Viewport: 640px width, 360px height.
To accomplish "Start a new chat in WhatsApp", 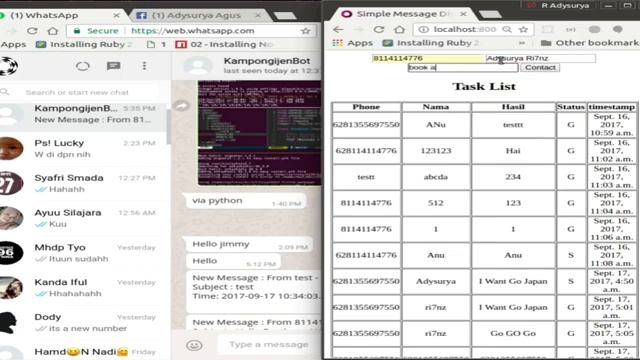I will point(113,66).
